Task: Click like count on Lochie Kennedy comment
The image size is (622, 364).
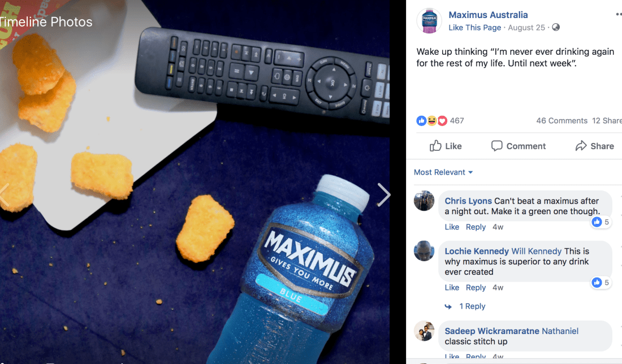Action: pyautogui.click(x=600, y=282)
